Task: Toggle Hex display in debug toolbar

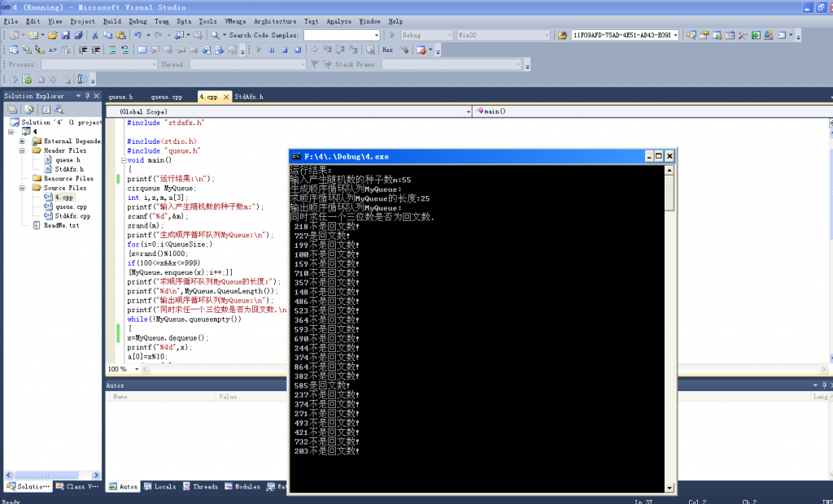Action: pos(387,50)
